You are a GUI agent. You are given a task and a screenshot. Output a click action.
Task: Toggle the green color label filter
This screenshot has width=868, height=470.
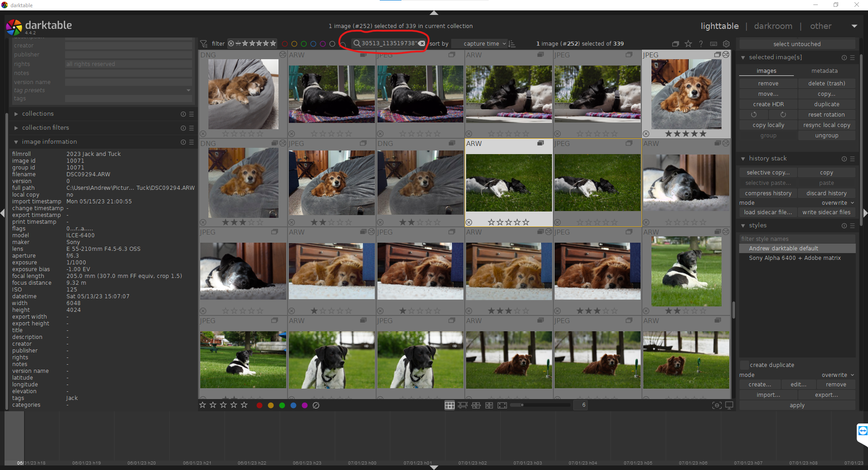click(304, 44)
